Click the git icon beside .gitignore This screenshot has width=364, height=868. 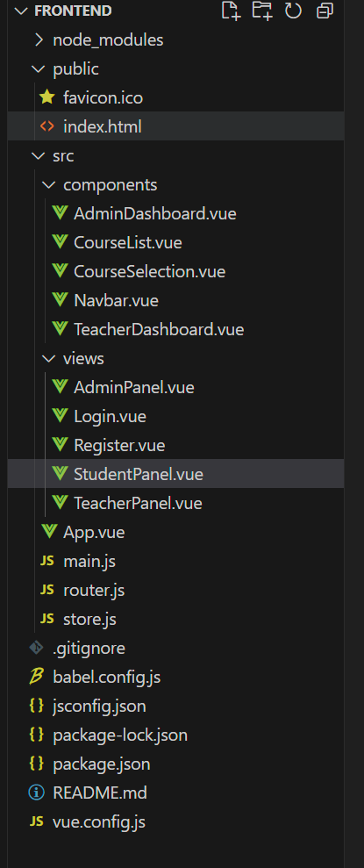(37, 648)
